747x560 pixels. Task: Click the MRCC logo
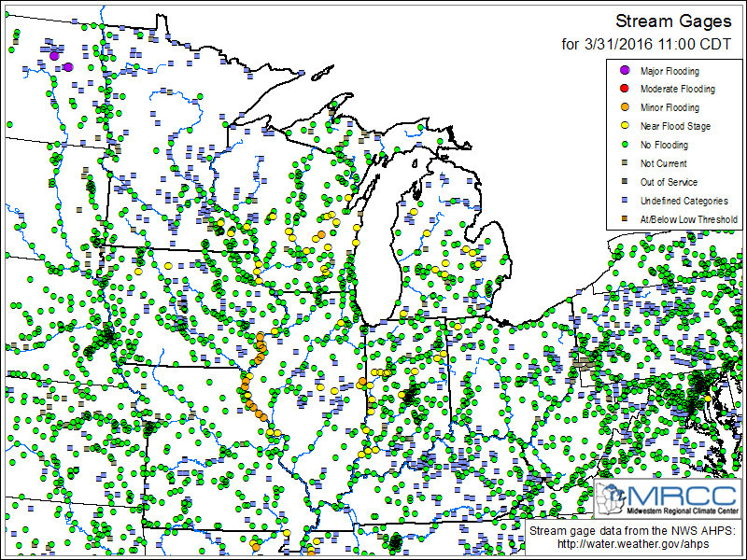click(669, 498)
